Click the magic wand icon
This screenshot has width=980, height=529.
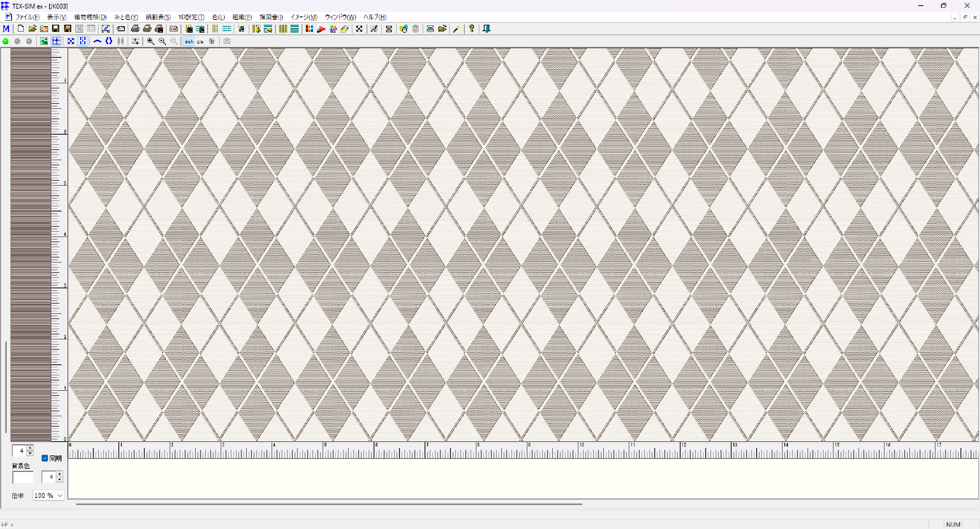click(x=457, y=29)
